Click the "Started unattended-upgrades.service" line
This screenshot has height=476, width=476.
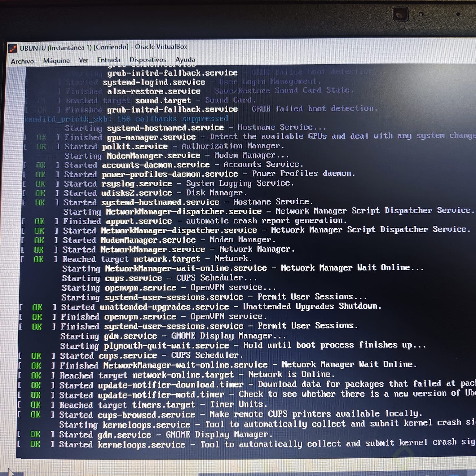pyautogui.click(x=201, y=307)
